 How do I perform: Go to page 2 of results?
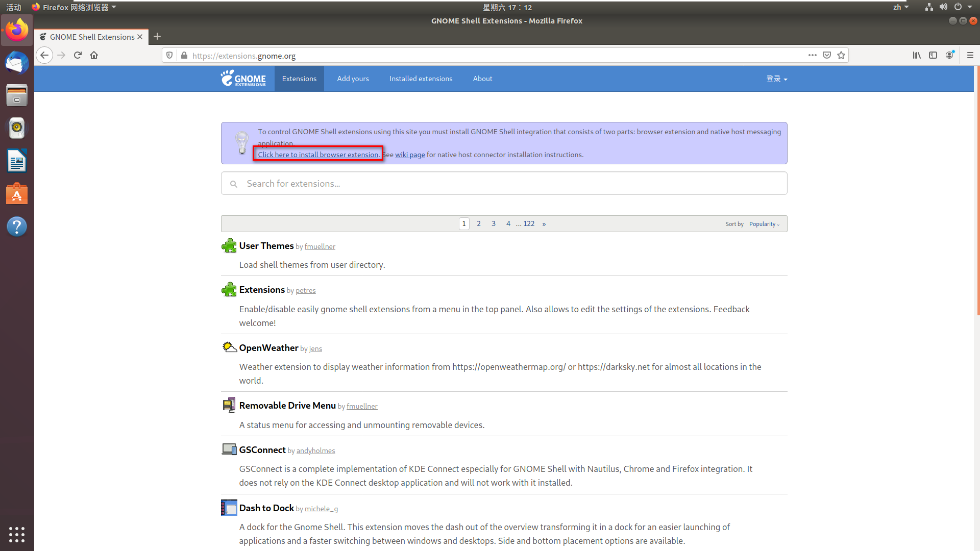tap(479, 224)
